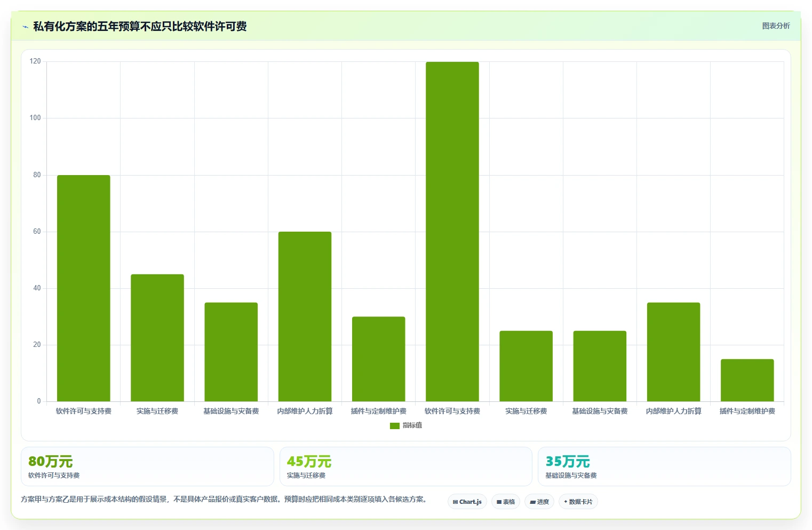812x530 pixels.
Task: Pick the 内部维护人力折算 bar at 60
Action: coord(305,317)
